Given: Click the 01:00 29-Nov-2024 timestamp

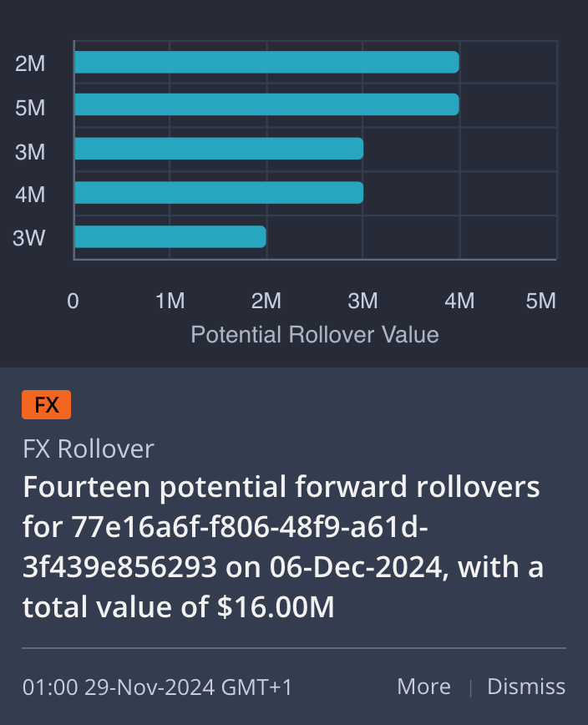Looking at the screenshot, I should point(157,687).
